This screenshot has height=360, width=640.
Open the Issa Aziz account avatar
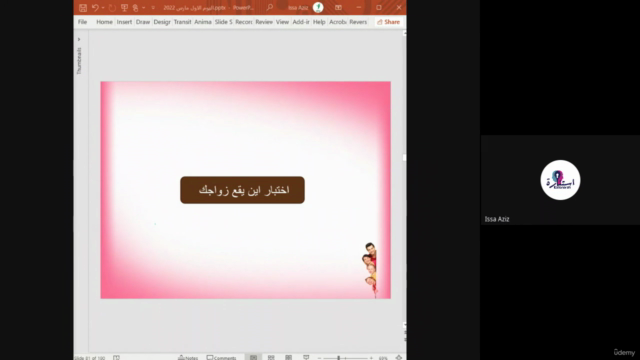tap(318, 7)
